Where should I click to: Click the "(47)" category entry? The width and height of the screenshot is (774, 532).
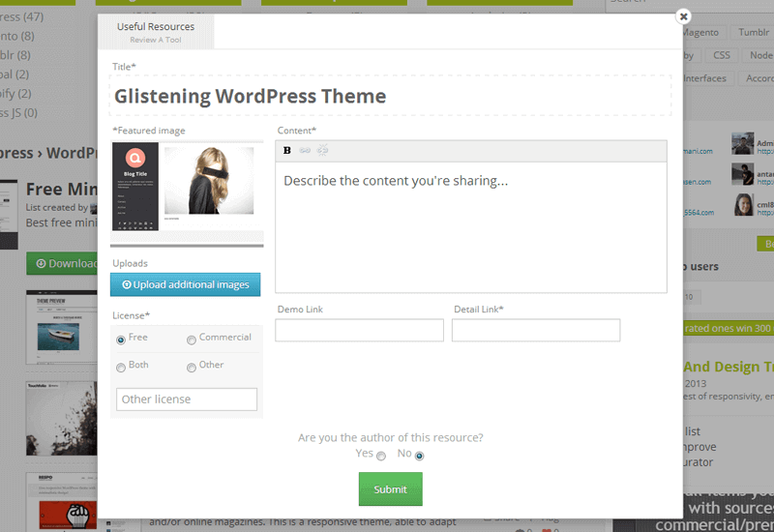coord(21,16)
